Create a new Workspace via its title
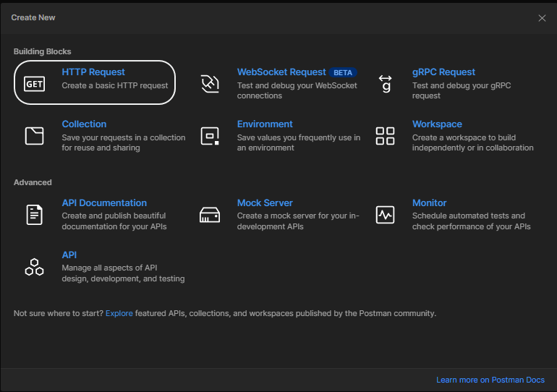 click(437, 124)
